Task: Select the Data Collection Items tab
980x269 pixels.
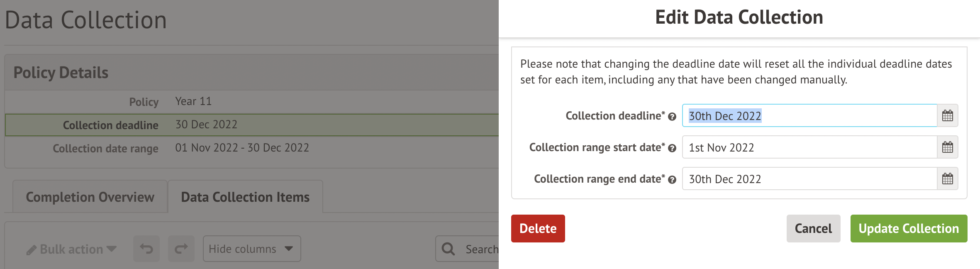Action: [244, 197]
